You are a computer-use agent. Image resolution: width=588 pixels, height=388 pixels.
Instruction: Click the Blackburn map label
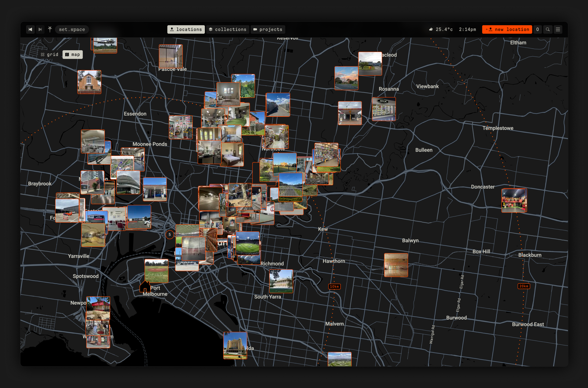pos(530,255)
